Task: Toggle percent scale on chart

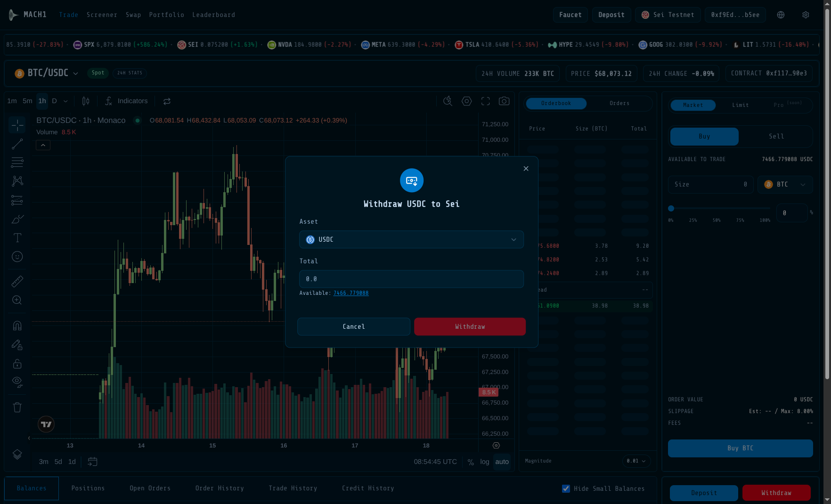Action: click(x=471, y=462)
